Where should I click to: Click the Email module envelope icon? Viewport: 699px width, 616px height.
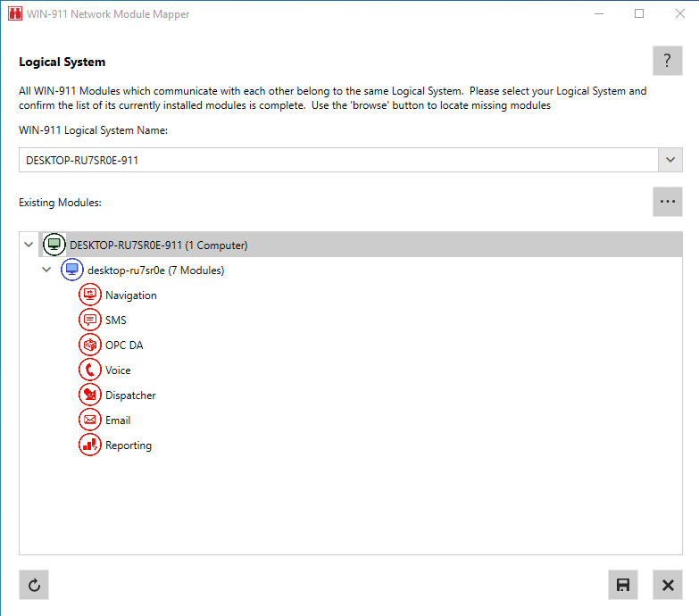90,420
